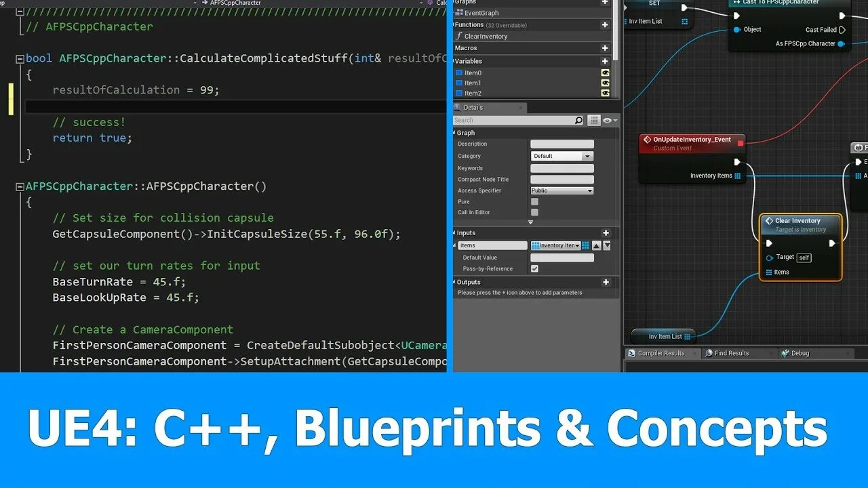Open Inventory Item type dropdown
868x488 pixels.
(x=556, y=245)
